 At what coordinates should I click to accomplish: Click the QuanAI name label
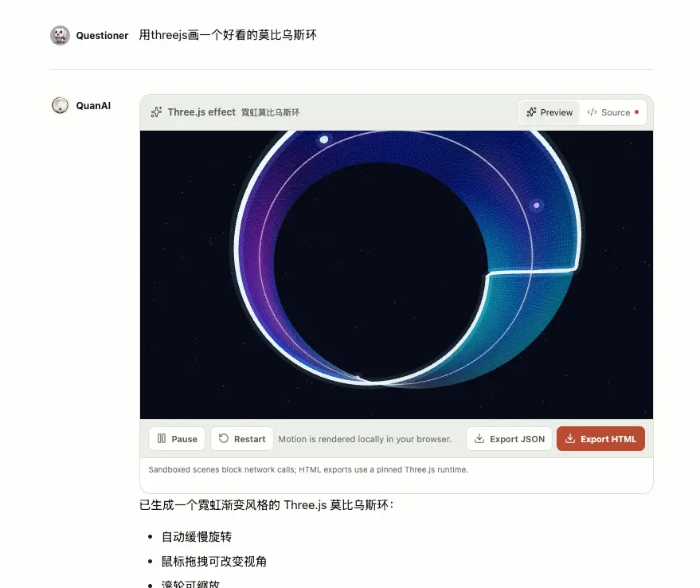(x=93, y=106)
